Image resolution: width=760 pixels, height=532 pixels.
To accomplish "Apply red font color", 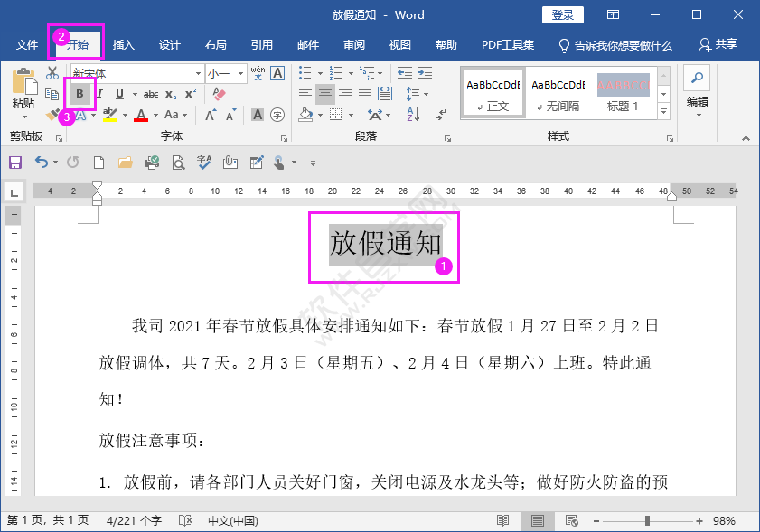I will point(142,114).
